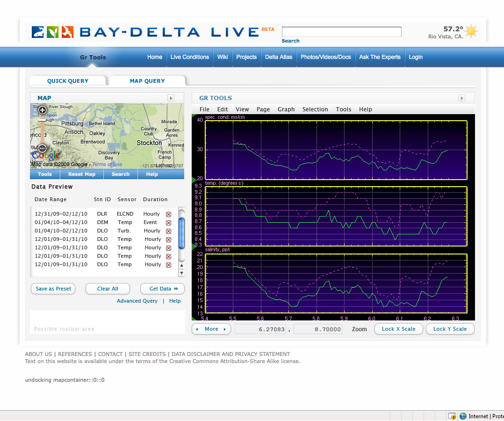This screenshot has width=504, height=421.
Task: Open Live Conditions page
Action: click(190, 57)
